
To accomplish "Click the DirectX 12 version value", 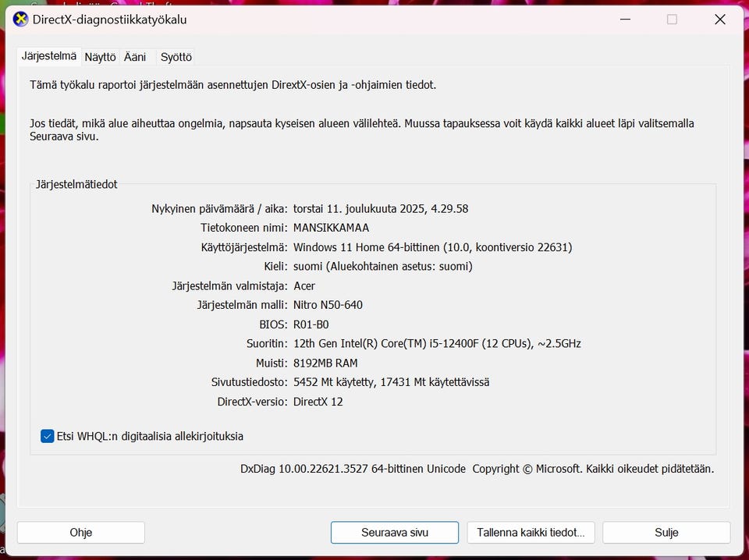I will click(x=318, y=402).
